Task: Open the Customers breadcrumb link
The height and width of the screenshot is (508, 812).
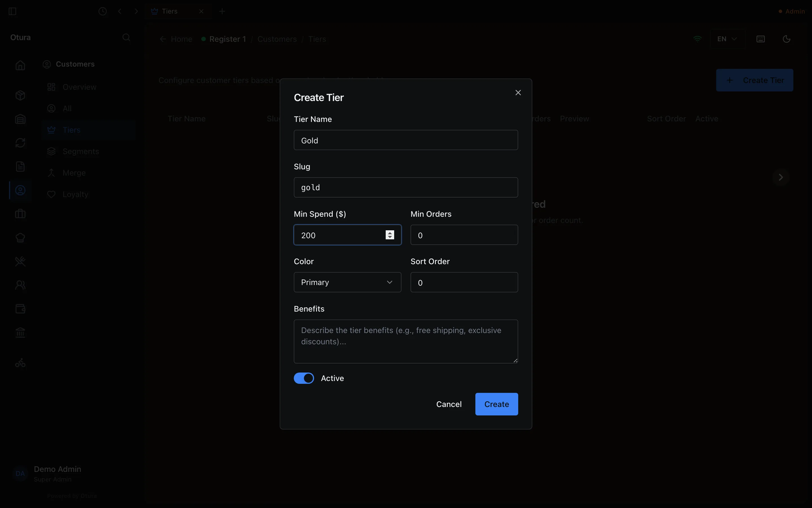Action: pos(277,39)
